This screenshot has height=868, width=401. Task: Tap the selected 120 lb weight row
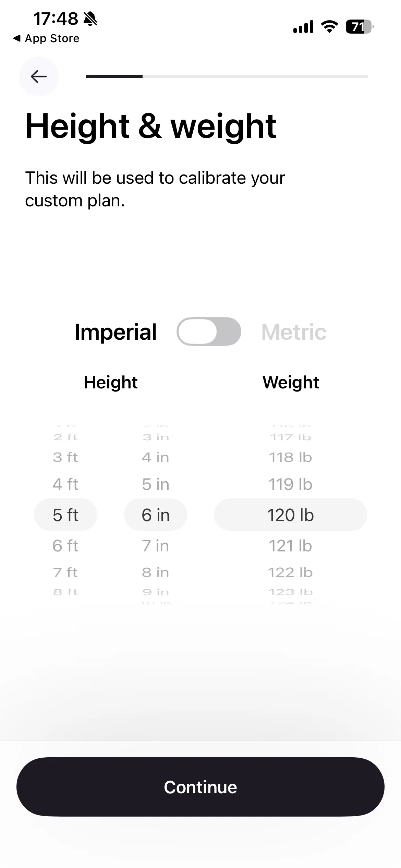tap(290, 515)
